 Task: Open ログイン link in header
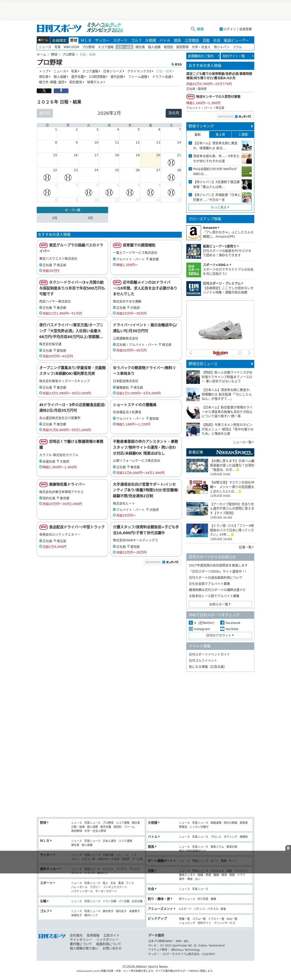pyautogui.click(x=228, y=29)
